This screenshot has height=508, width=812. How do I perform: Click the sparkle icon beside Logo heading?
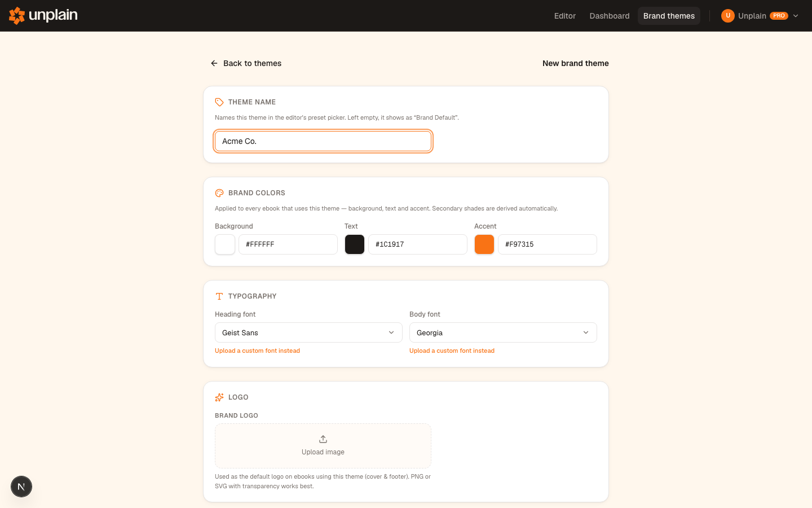(219, 397)
